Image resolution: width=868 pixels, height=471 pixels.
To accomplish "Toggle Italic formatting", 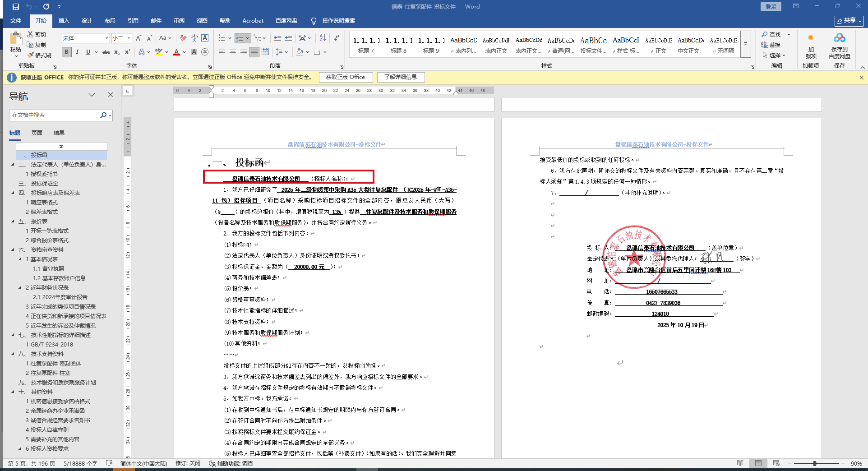I will pos(77,52).
